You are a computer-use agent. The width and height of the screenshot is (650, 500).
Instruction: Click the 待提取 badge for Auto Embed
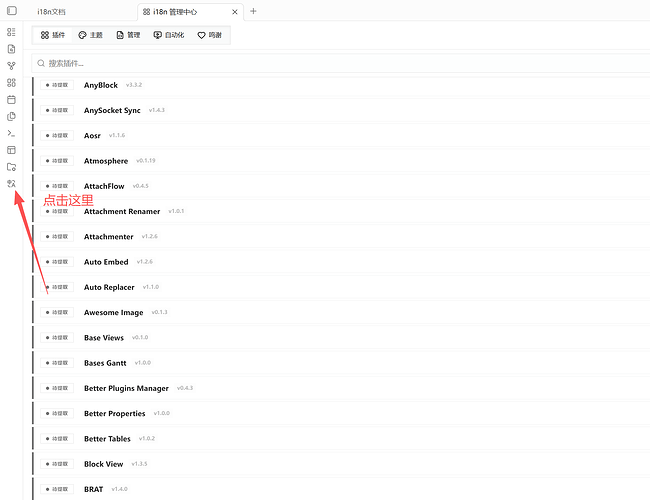pyautogui.click(x=57, y=262)
